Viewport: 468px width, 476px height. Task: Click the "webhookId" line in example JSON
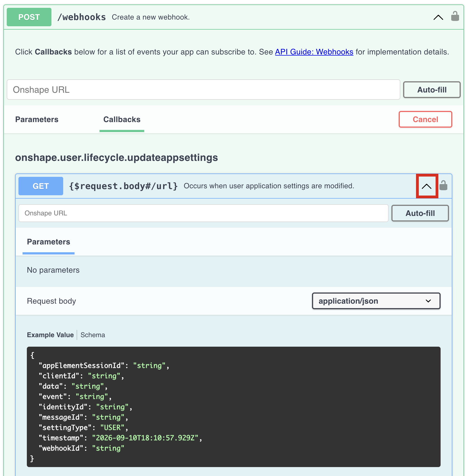[81, 448]
